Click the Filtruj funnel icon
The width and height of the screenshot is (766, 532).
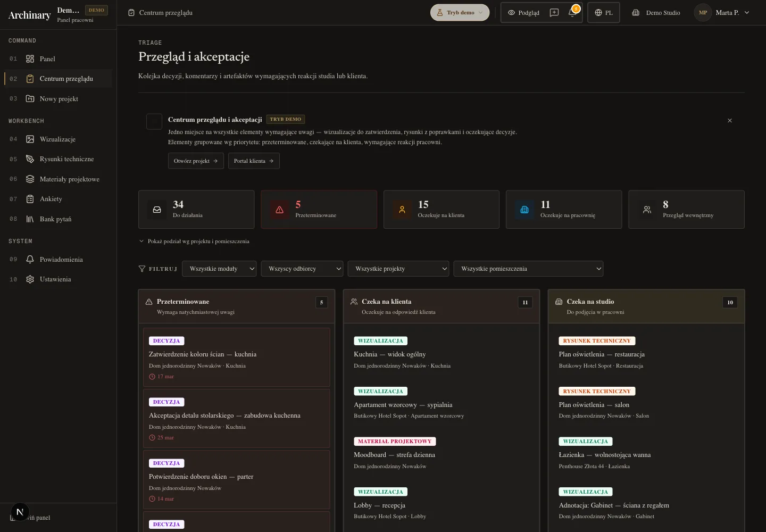[x=142, y=269]
